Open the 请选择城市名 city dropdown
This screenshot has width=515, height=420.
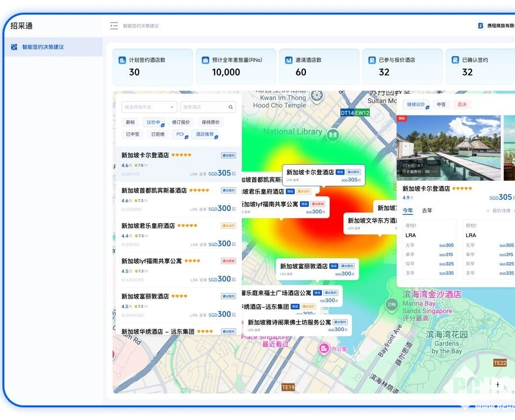(148, 107)
